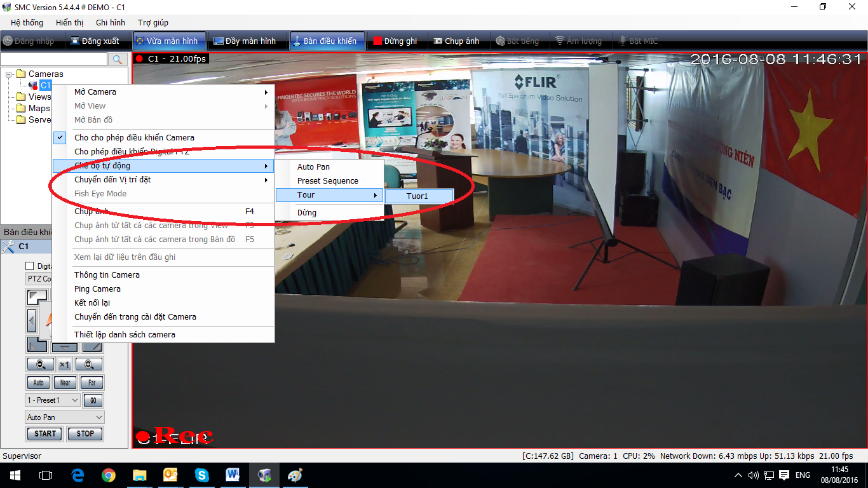
Task: Select Ping Camera from the context menu
Action: click(x=163, y=288)
